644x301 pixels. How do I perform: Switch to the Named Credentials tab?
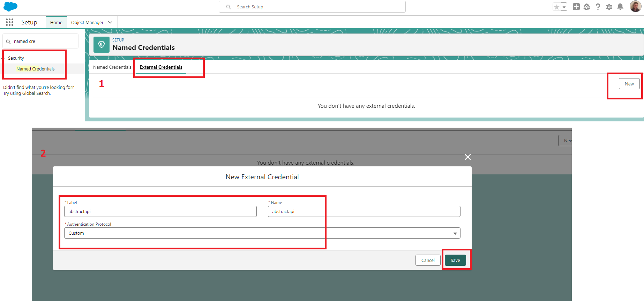tap(112, 67)
